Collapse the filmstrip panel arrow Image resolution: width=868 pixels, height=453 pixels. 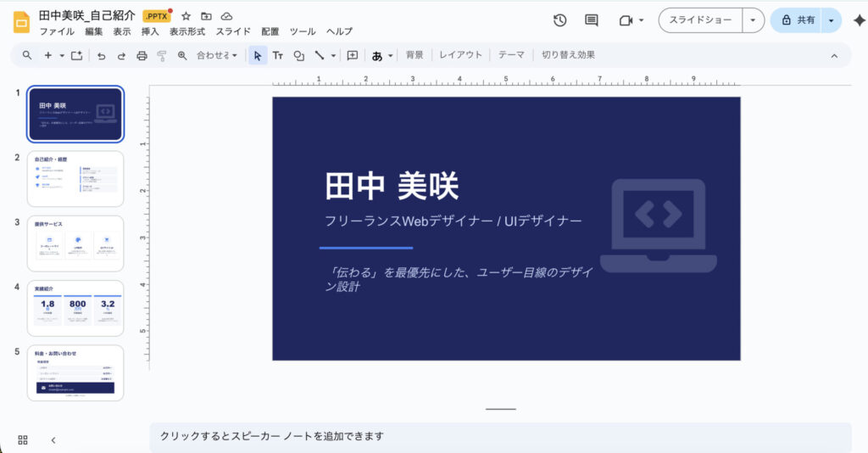(53, 439)
